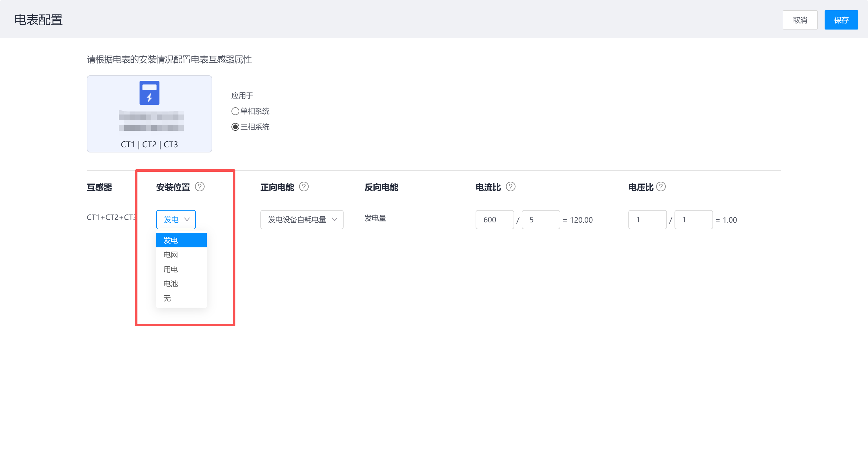Click current ratio field showing 600
This screenshot has height=461, width=868.
click(494, 220)
